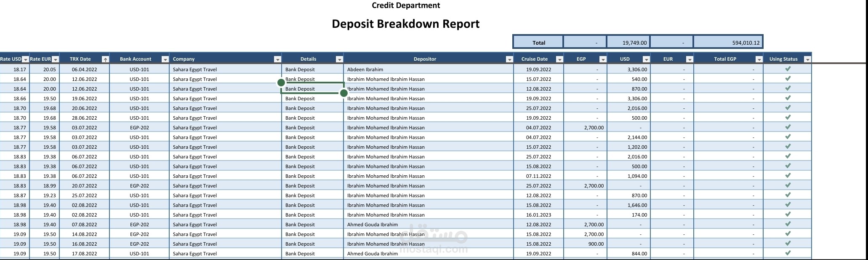Open the Cruise Date filter dropdown
The height and width of the screenshot is (260, 868).
pos(559,59)
